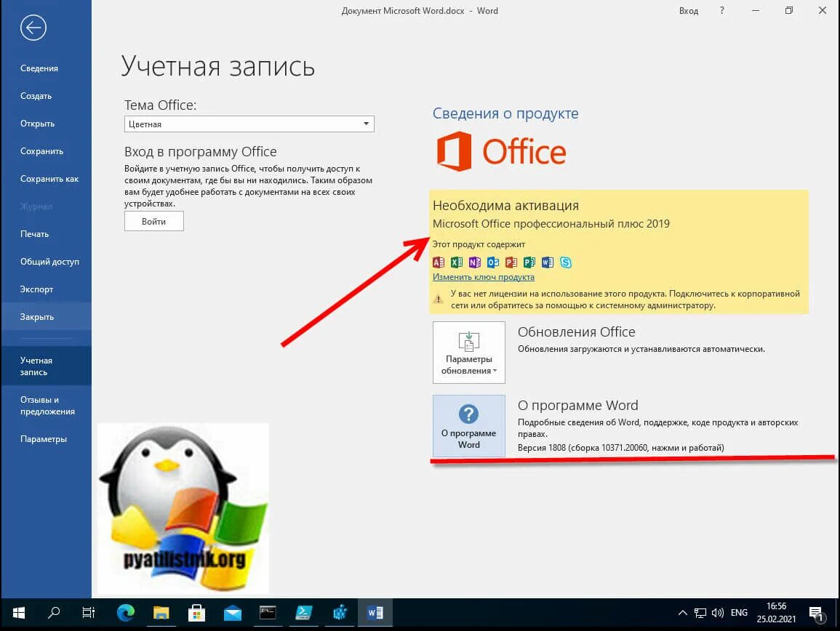Viewport: 840px width, 631px height.
Task: Launch Microsoft Edge from the taskbar
Action: [x=125, y=612]
